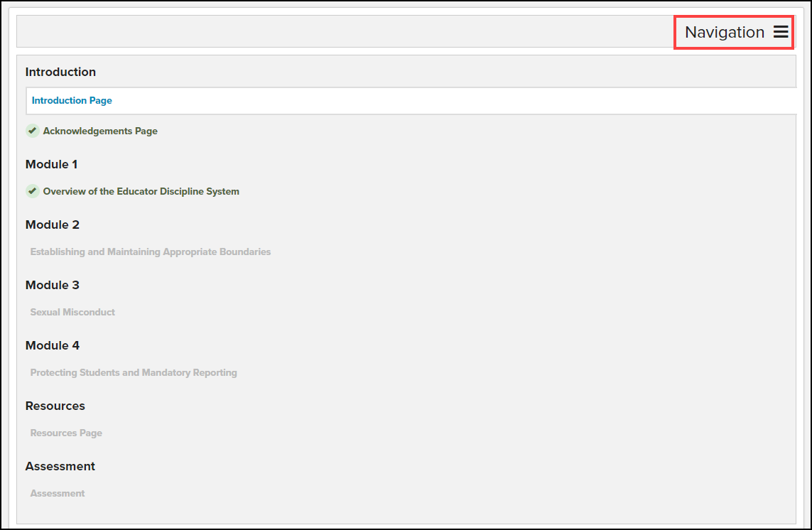Click empty area of the top Navigation bar
The image size is (812, 530).
pos(341,32)
